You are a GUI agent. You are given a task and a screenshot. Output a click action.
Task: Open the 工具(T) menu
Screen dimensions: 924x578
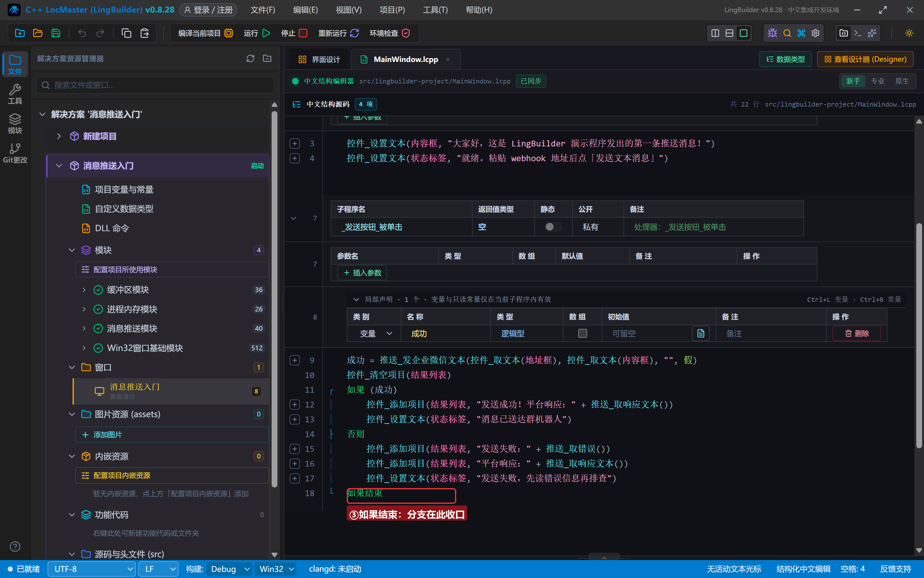tap(435, 10)
